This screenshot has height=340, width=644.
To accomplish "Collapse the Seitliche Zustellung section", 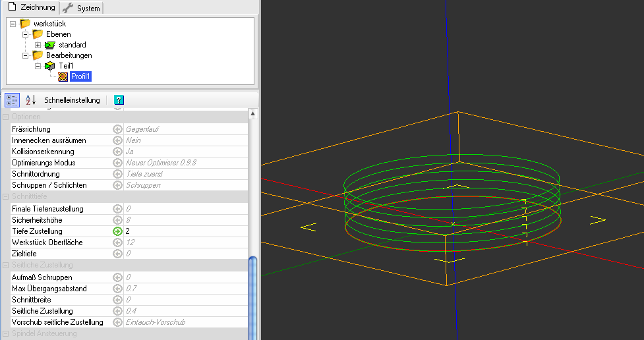I will [6, 265].
